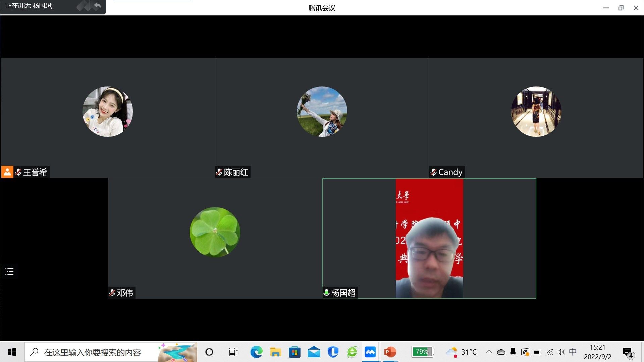Click Candy's muted microphone icon
This screenshot has width=644, height=362.
tap(433, 172)
